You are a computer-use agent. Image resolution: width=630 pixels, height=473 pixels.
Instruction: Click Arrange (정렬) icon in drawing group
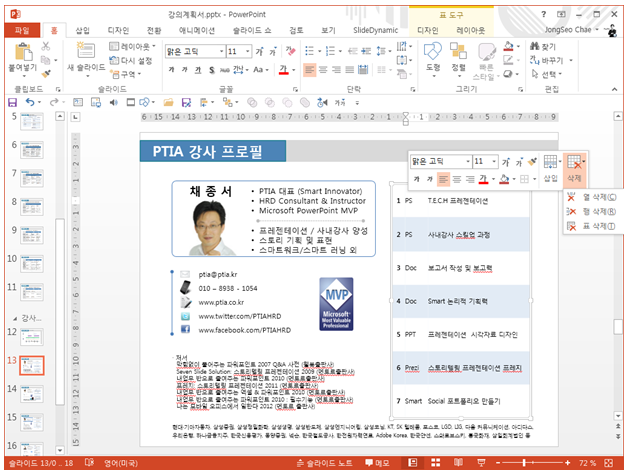click(x=458, y=52)
